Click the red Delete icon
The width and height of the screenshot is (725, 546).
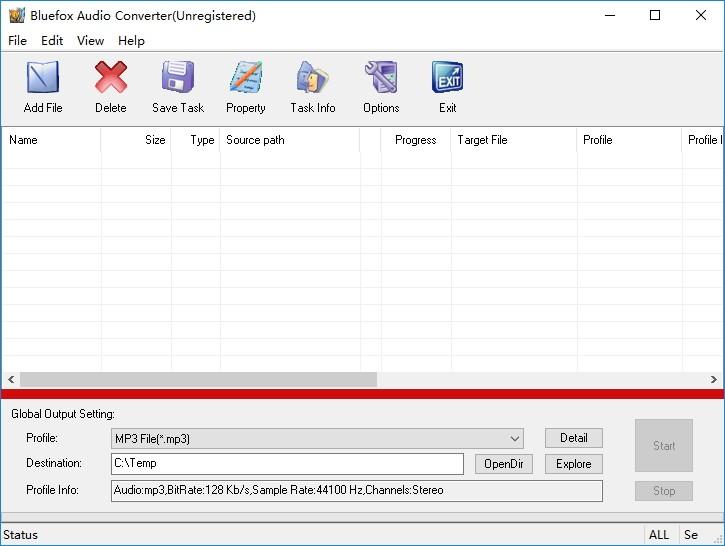[x=111, y=77]
